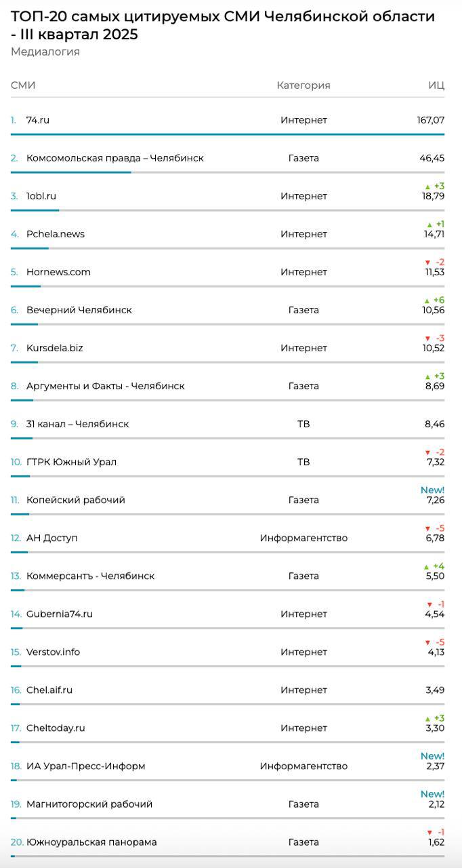Click the red down arrow for Hornews.com
The image size is (462, 868).
(x=427, y=262)
